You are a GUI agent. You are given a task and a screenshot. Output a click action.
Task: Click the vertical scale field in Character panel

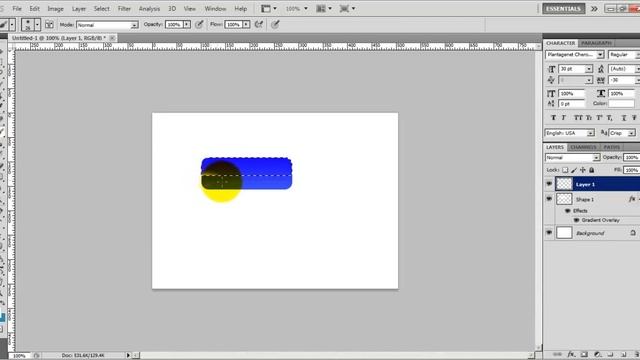tap(571, 93)
